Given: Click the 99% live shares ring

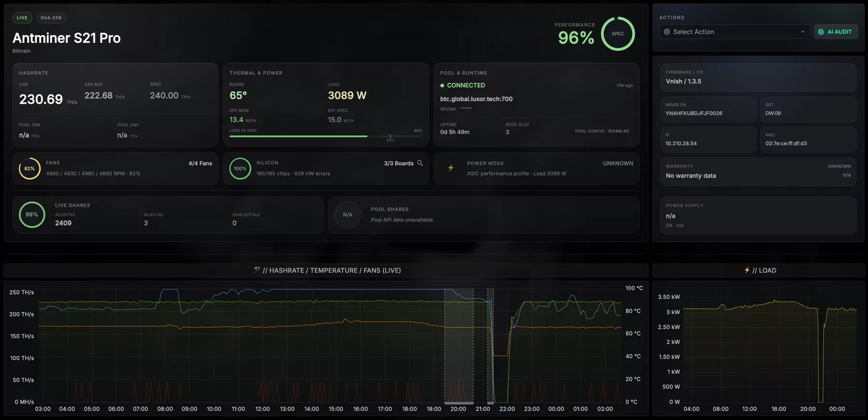Looking at the screenshot, I should click(x=32, y=214).
